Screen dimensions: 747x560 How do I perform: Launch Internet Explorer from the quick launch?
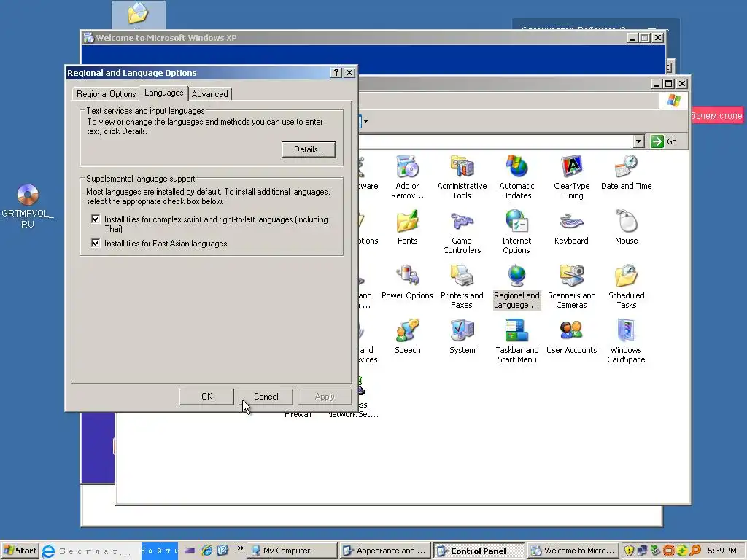point(206,551)
